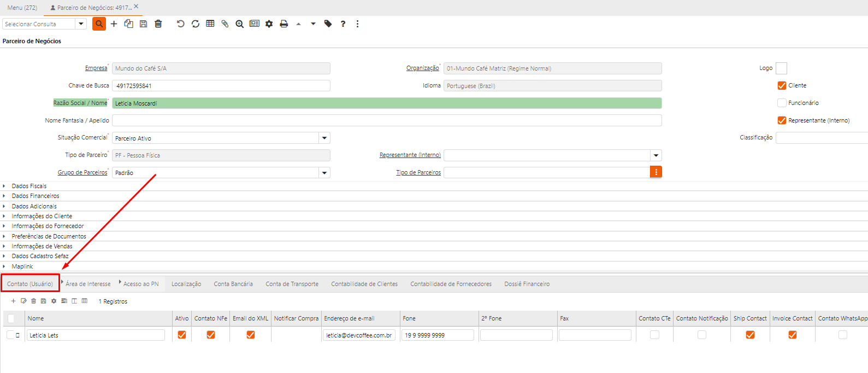
Task: Click the orange Tipo de Parceiros button
Action: [x=656, y=172]
